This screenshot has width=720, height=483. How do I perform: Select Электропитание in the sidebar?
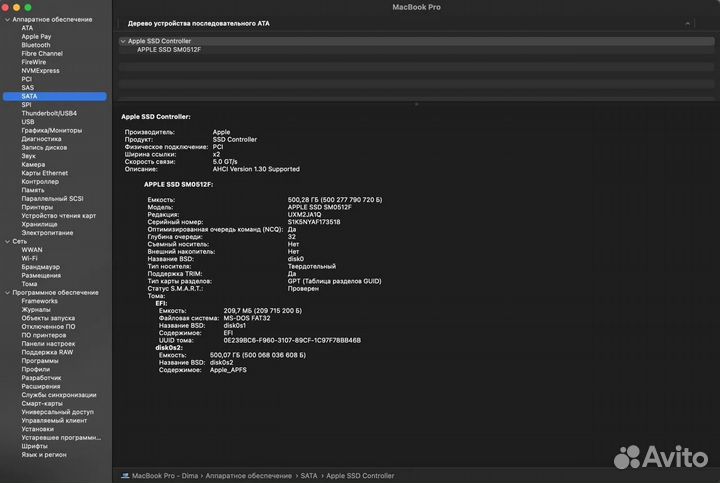tap(47, 233)
